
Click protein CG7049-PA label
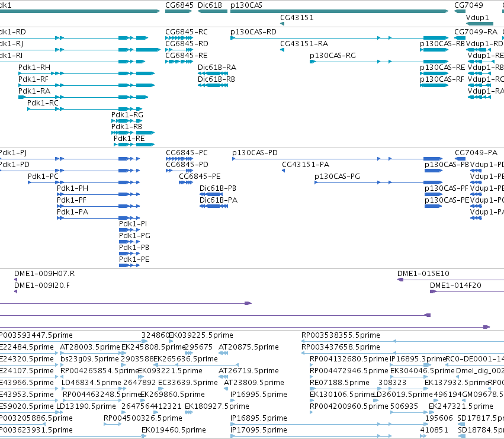[x=476, y=153]
